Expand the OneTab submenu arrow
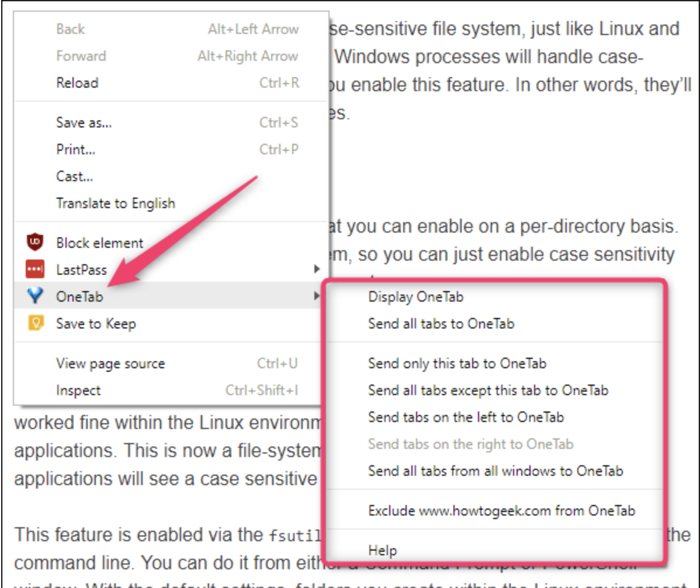The height and width of the screenshot is (588, 700). click(317, 296)
